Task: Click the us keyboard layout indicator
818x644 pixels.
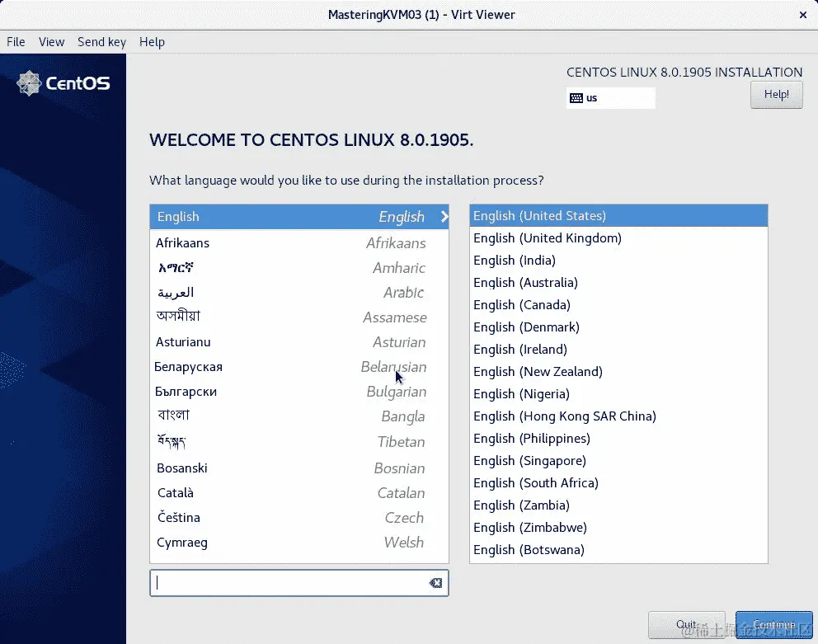Action: tap(610, 98)
